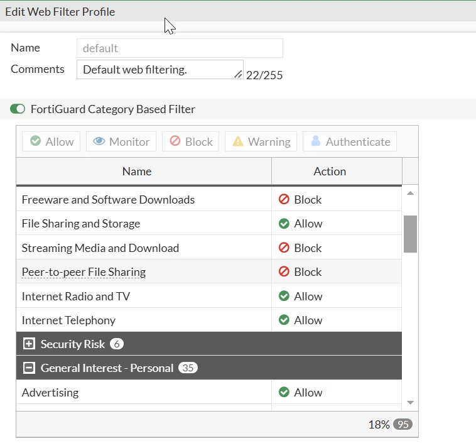The width and height of the screenshot is (476, 448).
Task: Collapse the General Interest - Personal group
Action: 29,368
